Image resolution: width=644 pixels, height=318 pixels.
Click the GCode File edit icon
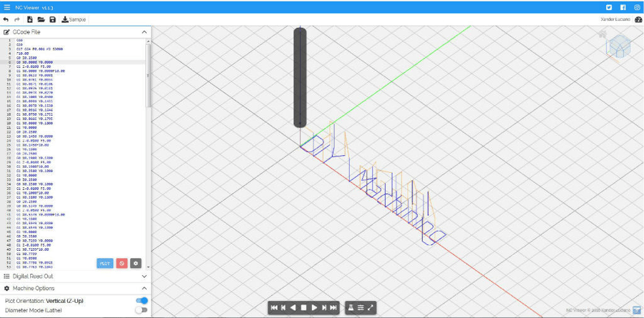click(x=6, y=32)
